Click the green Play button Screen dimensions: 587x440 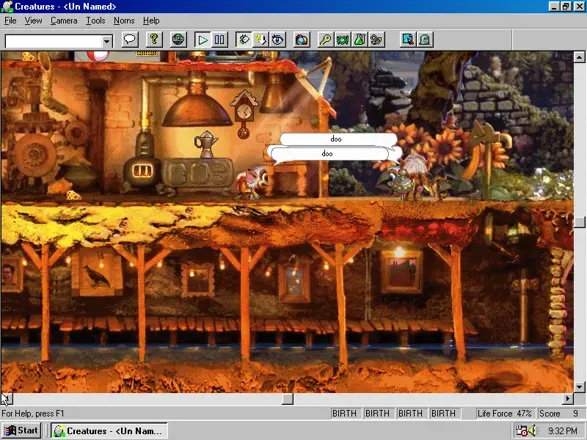tap(203, 39)
